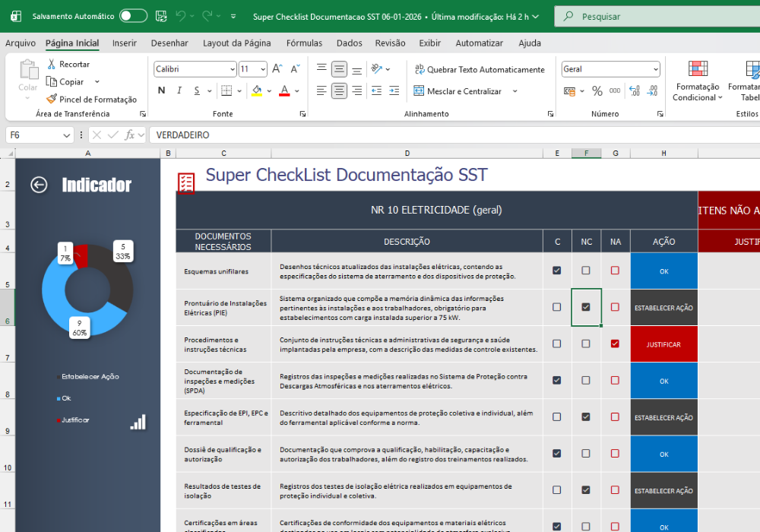Screen dimensions: 760x532
Task: Open the Calibri font name dropdown
Action: pyautogui.click(x=232, y=69)
